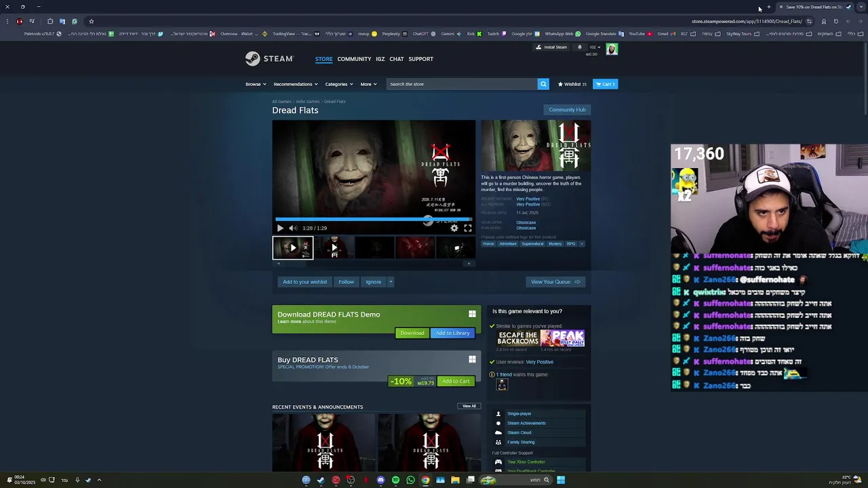
Task: Seek the trailer progress bar
Action: click(x=374, y=220)
